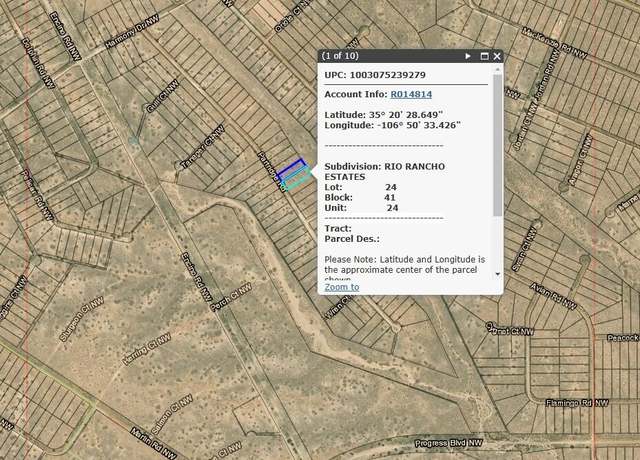Click the Harmony Dr NW road label
The width and height of the screenshot is (640, 460).
pos(131,33)
